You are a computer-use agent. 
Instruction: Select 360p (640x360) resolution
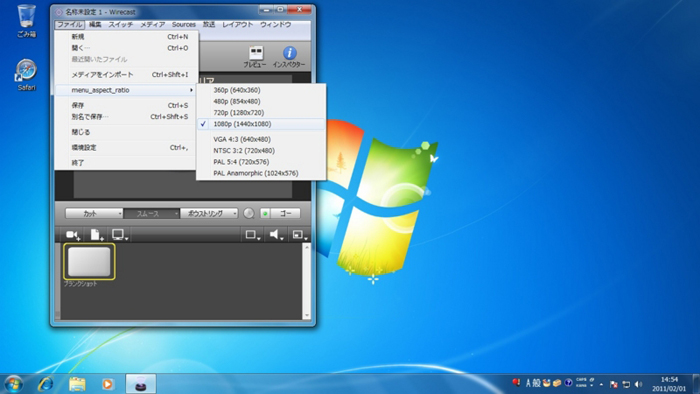[x=261, y=90]
